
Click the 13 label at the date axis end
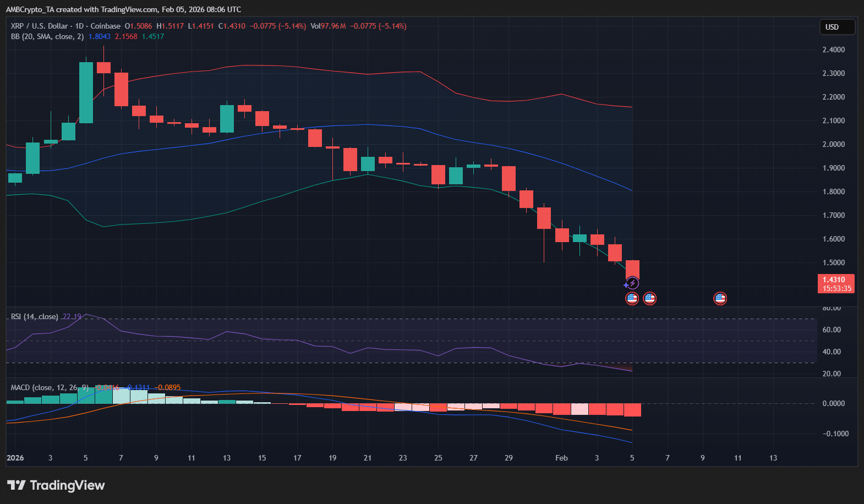[x=773, y=458]
